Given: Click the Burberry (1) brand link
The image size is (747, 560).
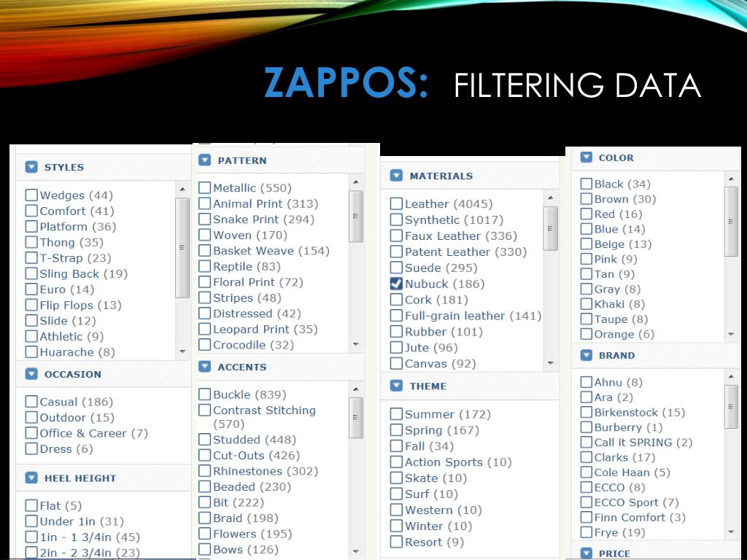Looking at the screenshot, I should click(x=628, y=427).
